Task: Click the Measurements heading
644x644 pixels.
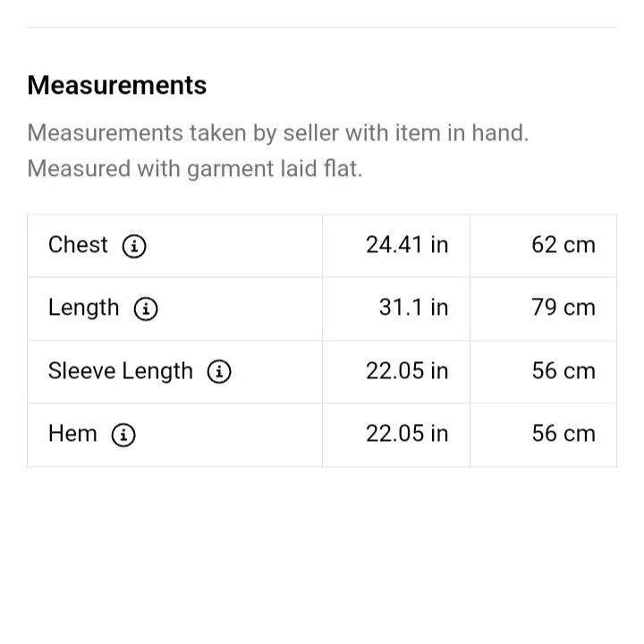Action: pyautogui.click(x=117, y=86)
